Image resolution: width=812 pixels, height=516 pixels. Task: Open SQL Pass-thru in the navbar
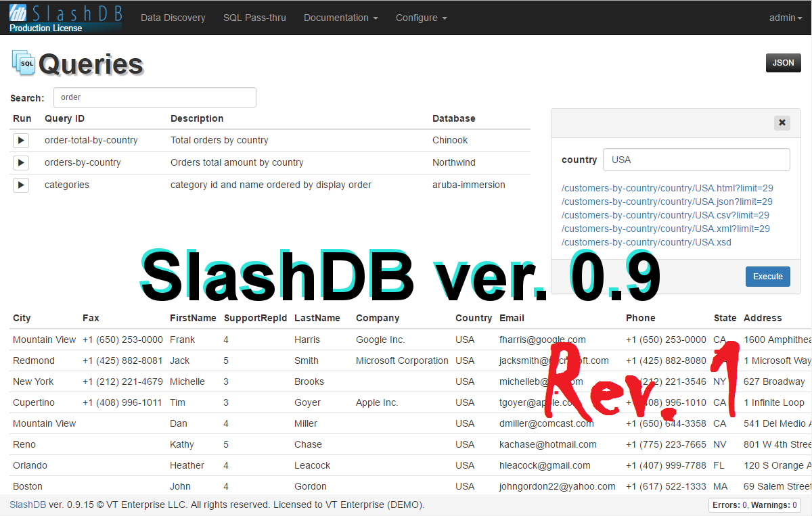click(x=254, y=18)
